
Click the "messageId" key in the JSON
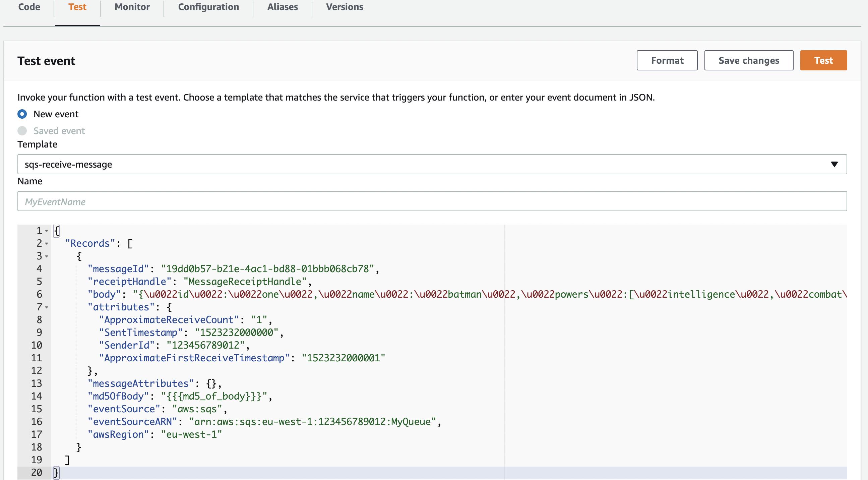coord(118,268)
